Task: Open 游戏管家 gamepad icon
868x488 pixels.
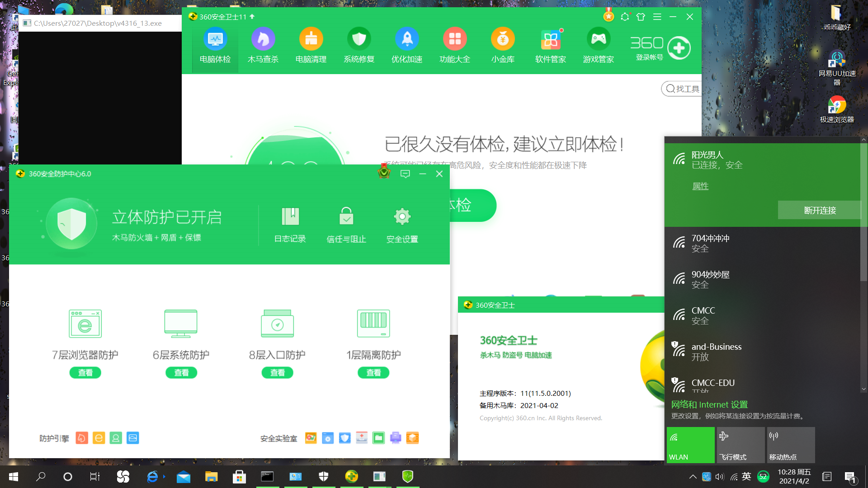Action: tap(599, 39)
